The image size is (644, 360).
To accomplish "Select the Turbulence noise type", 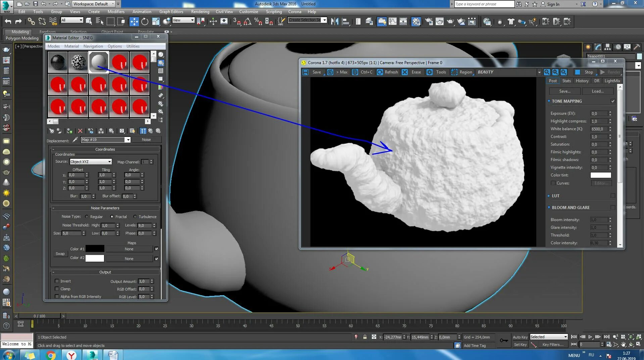I will 135,217.
